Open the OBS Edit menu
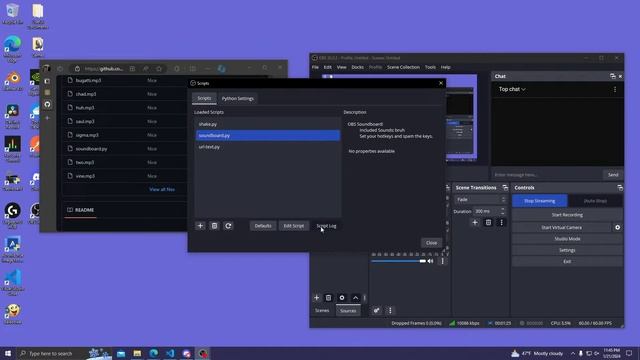This screenshot has height=360, width=640. click(x=328, y=67)
